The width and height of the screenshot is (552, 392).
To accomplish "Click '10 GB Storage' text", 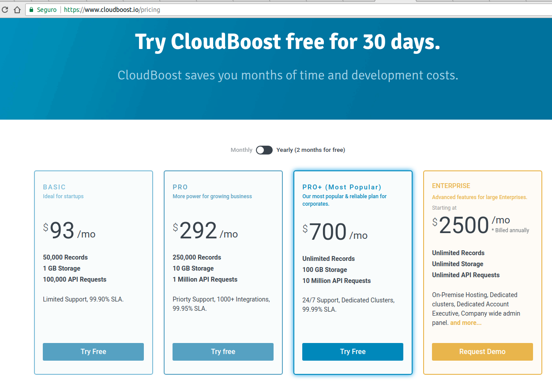I will [193, 268].
